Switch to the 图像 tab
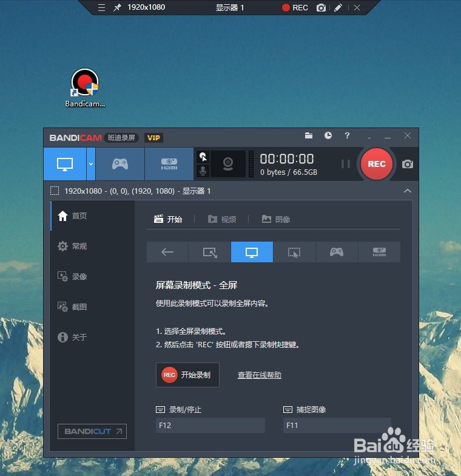 (276, 219)
